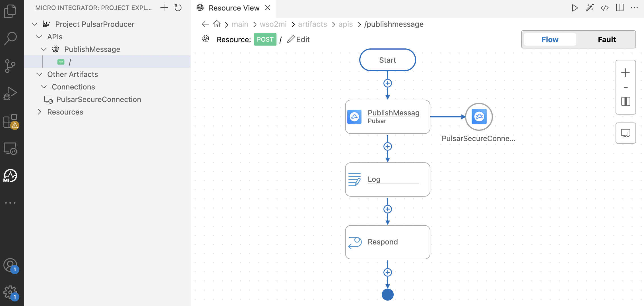Viewport: 644px width, 306px height.
Task: Fit the diagram to view
Action: (x=626, y=101)
